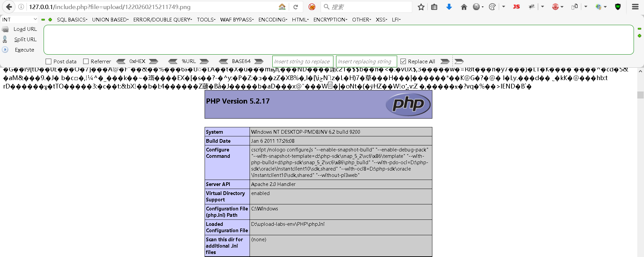Open the TOOLS menu
The image size is (644, 257).
click(206, 20)
